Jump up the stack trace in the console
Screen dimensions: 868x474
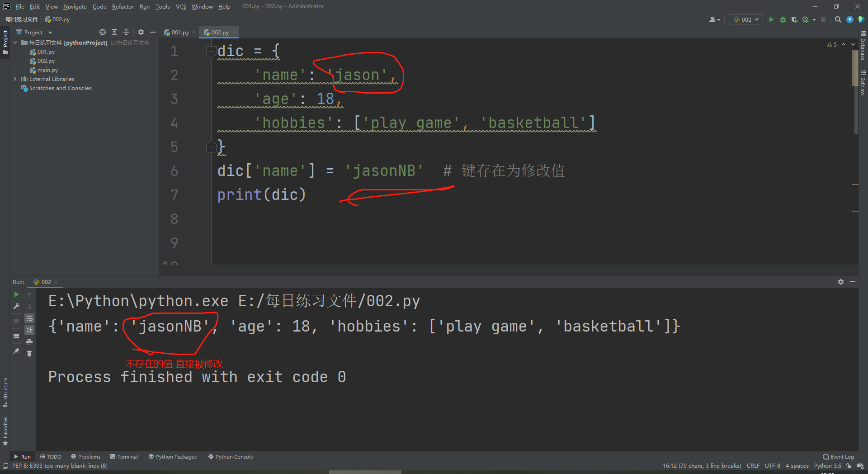click(29, 294)
